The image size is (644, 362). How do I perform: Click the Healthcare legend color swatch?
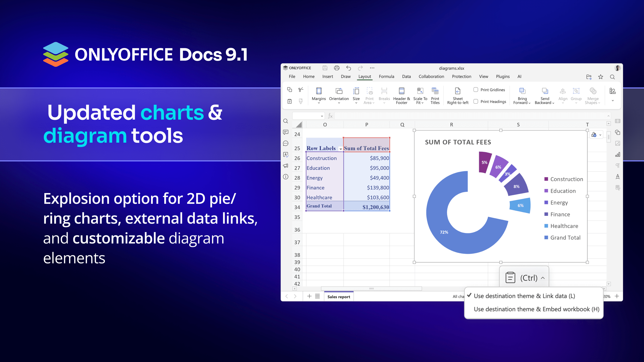(x=546, y=226)
